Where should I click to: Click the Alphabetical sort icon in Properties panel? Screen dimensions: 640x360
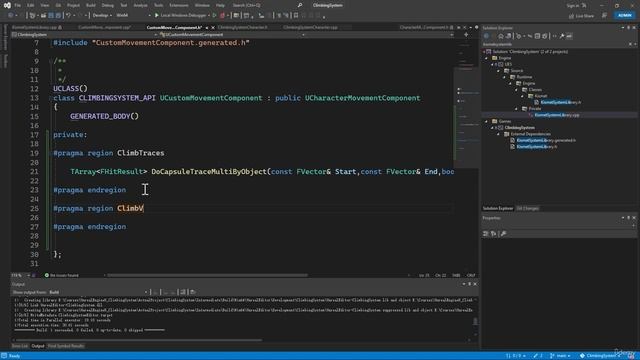pos(493,233)
